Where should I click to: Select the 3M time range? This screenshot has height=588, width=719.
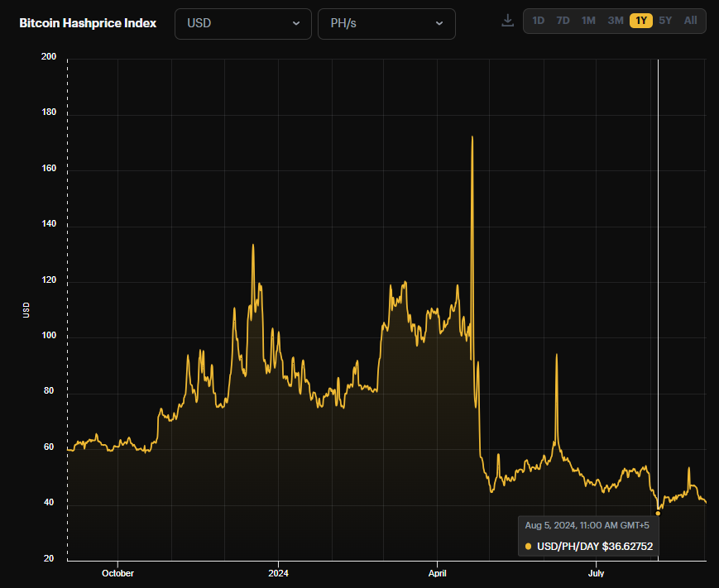[616, 21]
